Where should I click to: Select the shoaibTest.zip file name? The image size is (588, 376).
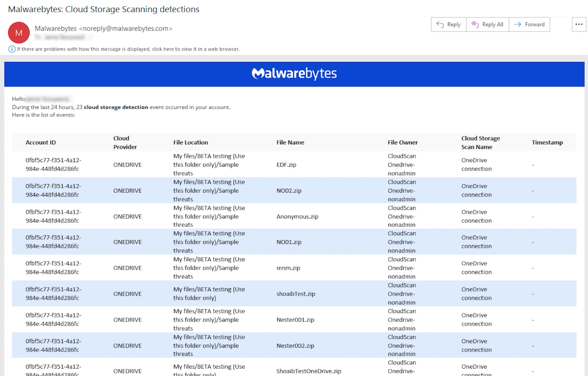[x=296, y=294]
